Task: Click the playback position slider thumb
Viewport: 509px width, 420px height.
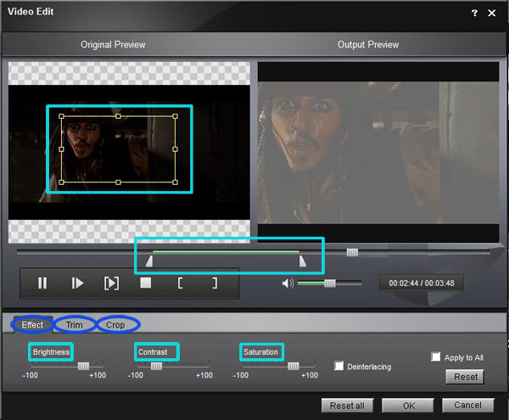Action: pos(352,252)
